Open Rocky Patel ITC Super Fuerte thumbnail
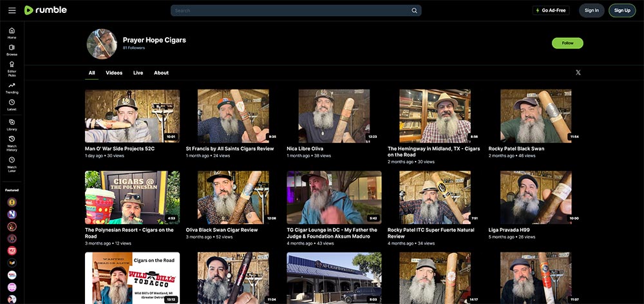Viewport: 644px width, 304px height. 435,197
